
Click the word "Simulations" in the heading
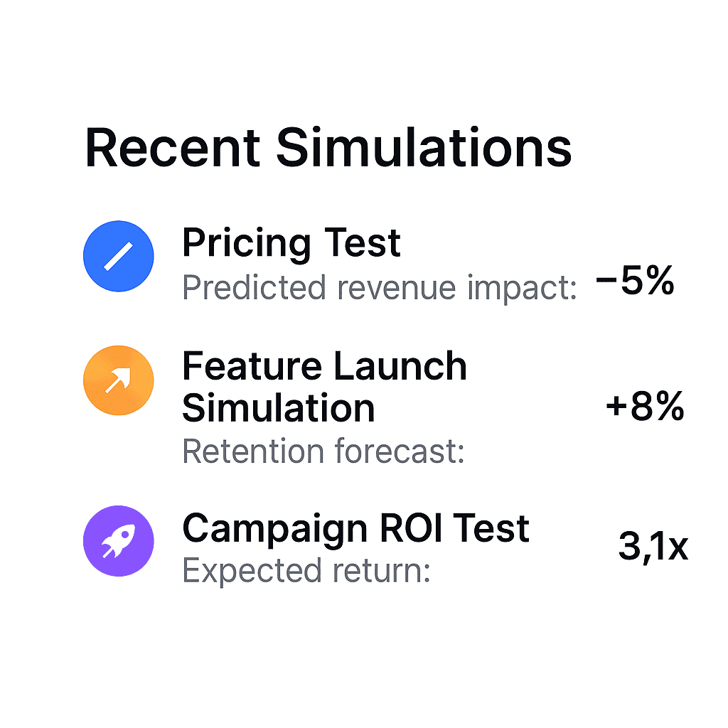(x=424, y=148)
